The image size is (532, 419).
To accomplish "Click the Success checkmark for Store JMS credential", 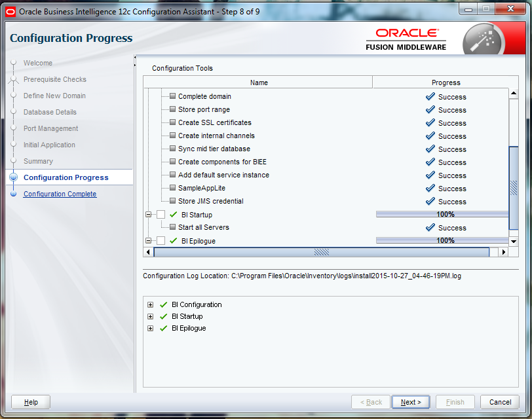I will [430, 202].
